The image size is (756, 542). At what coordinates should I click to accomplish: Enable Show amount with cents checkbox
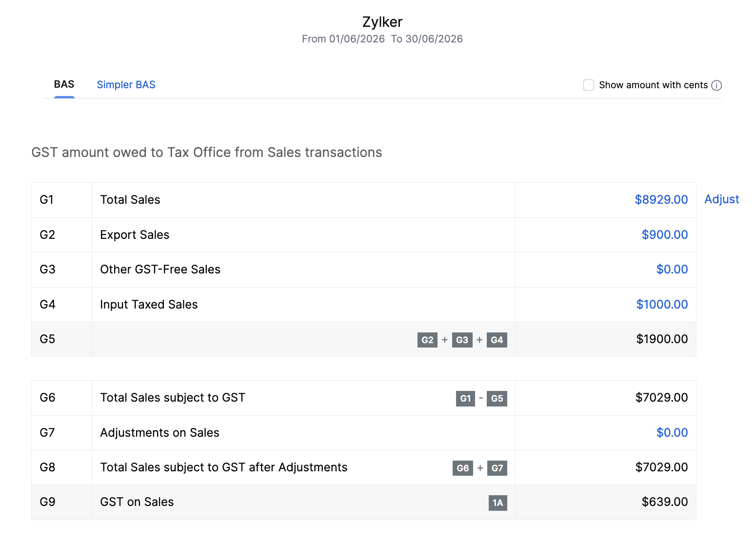[589, 85]
